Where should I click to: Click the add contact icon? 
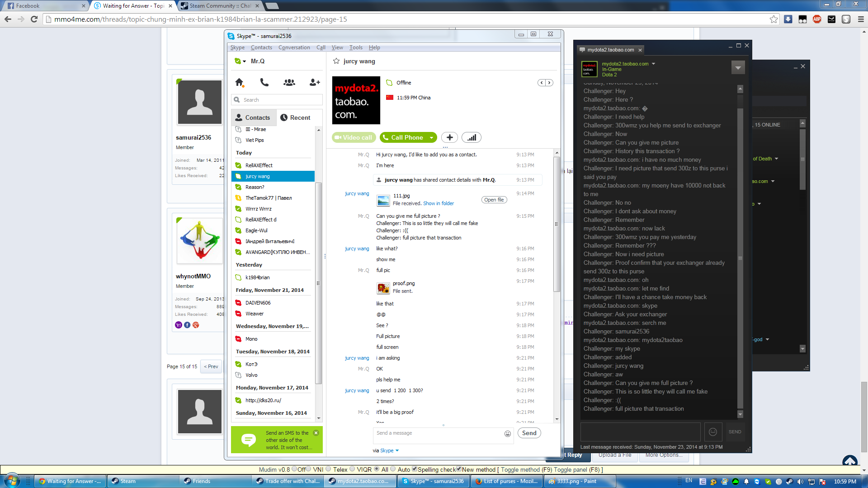coord(315,82)
